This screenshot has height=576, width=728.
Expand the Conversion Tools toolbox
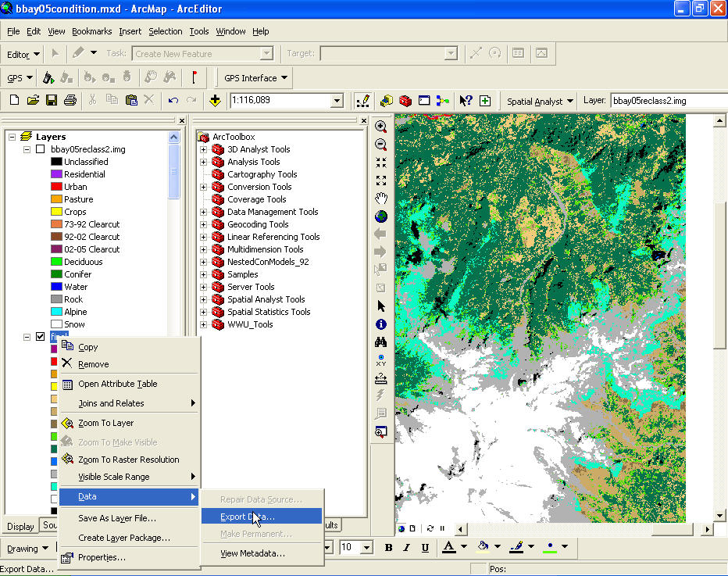[x=203, y=188]
